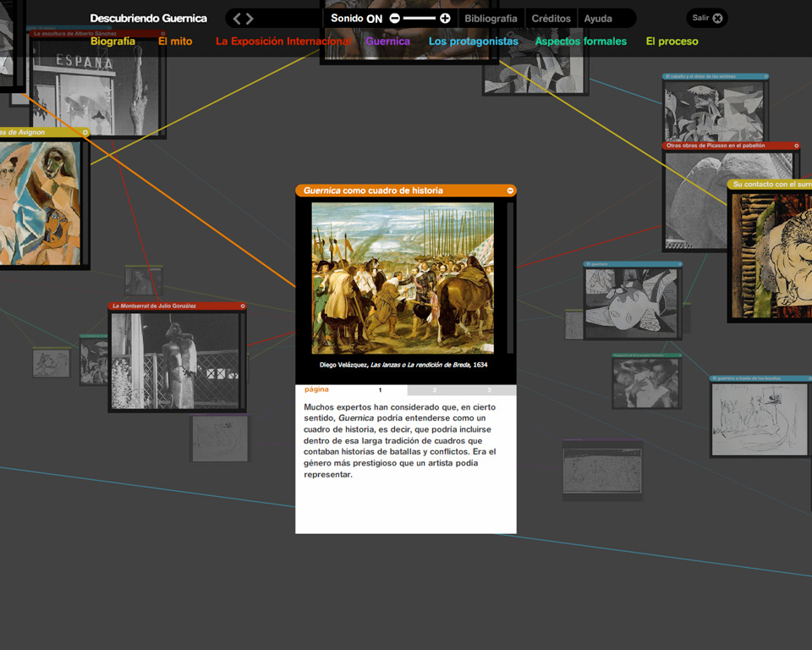Expand the de Avignon card

(85, 132)
